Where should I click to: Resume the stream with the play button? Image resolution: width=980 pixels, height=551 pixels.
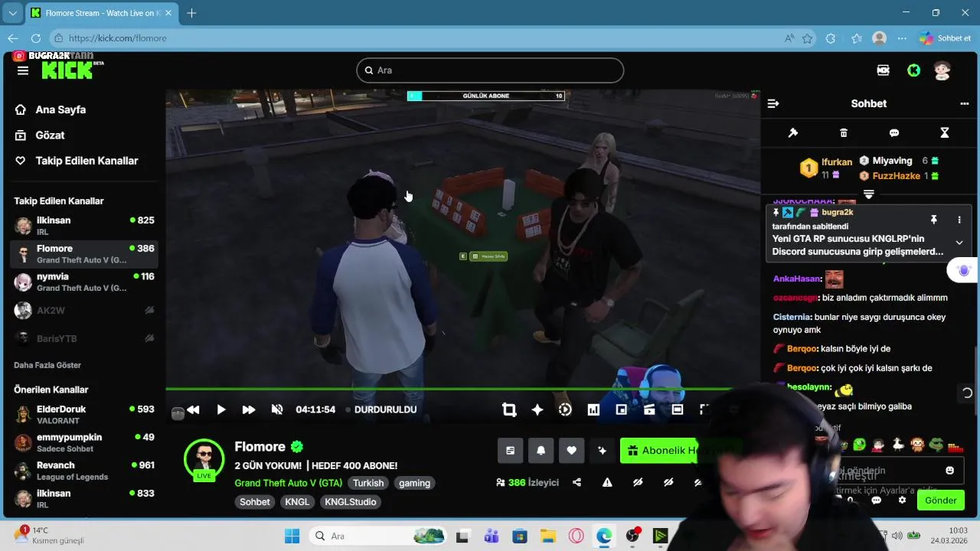(220, 409)
